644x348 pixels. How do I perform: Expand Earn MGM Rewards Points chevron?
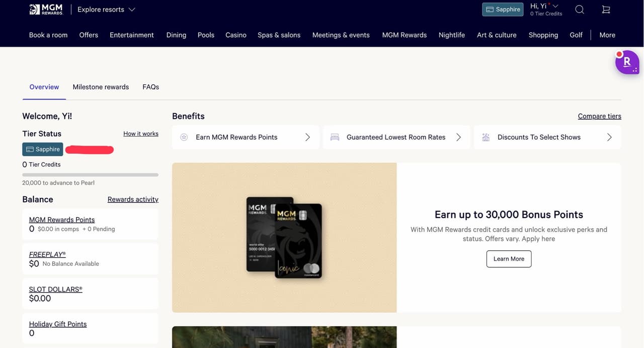(308, 137)
